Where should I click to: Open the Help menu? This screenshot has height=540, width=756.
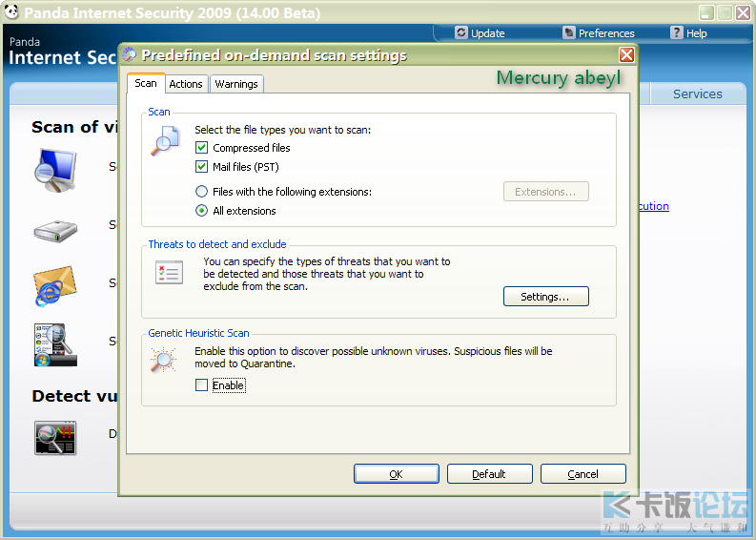pyautogui.click(x=696, y=33)
